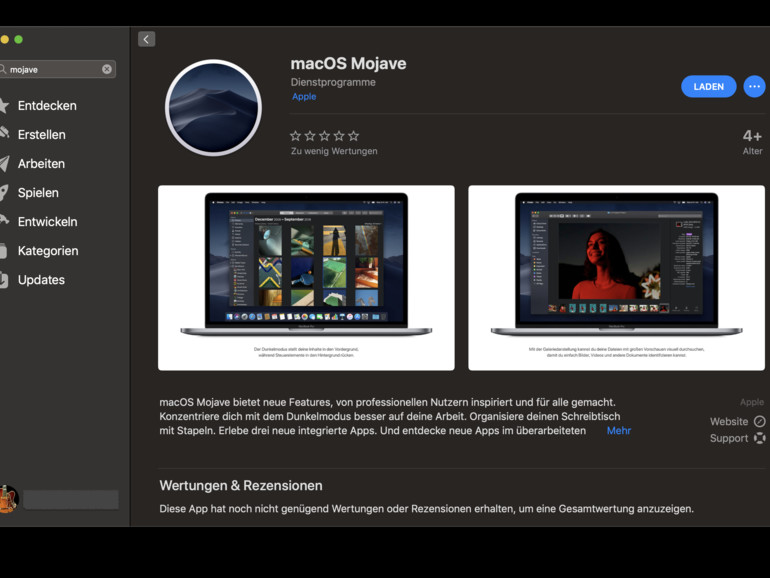
Task: Focus the mojave search input
Action: pyautogui.click(x=54, y=69)
